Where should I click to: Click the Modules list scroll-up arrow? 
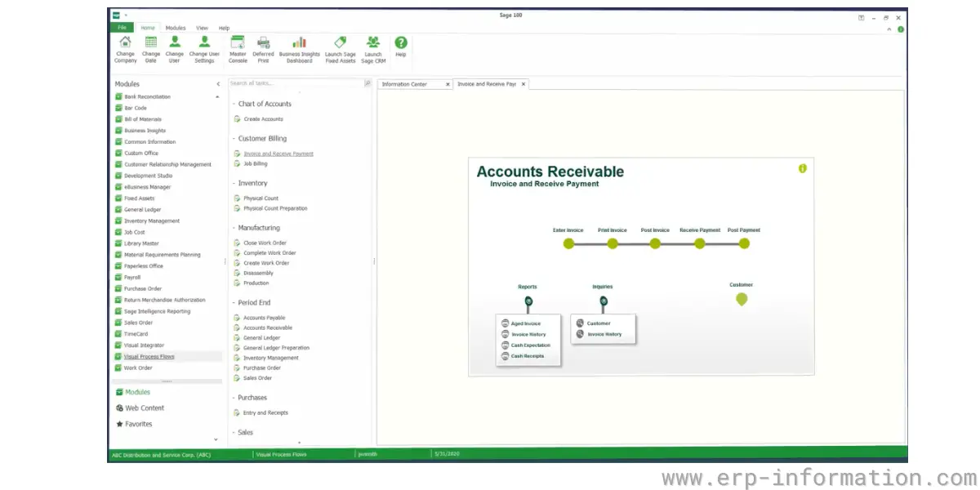tap(218, 97)
